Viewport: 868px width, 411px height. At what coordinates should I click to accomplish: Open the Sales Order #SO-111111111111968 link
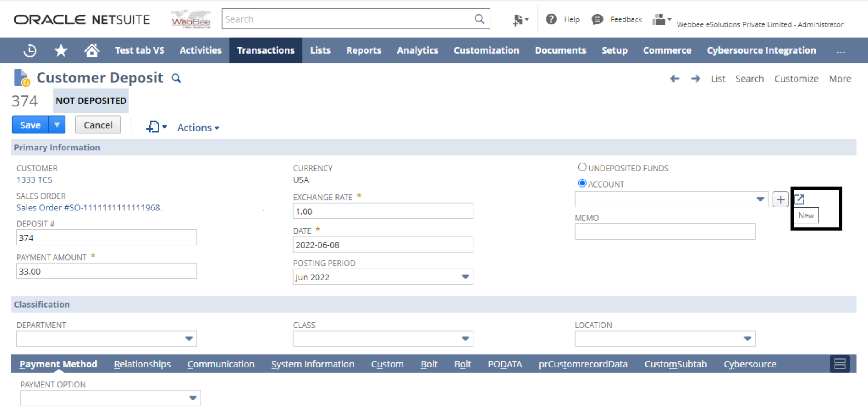click(x=88, y=207)
